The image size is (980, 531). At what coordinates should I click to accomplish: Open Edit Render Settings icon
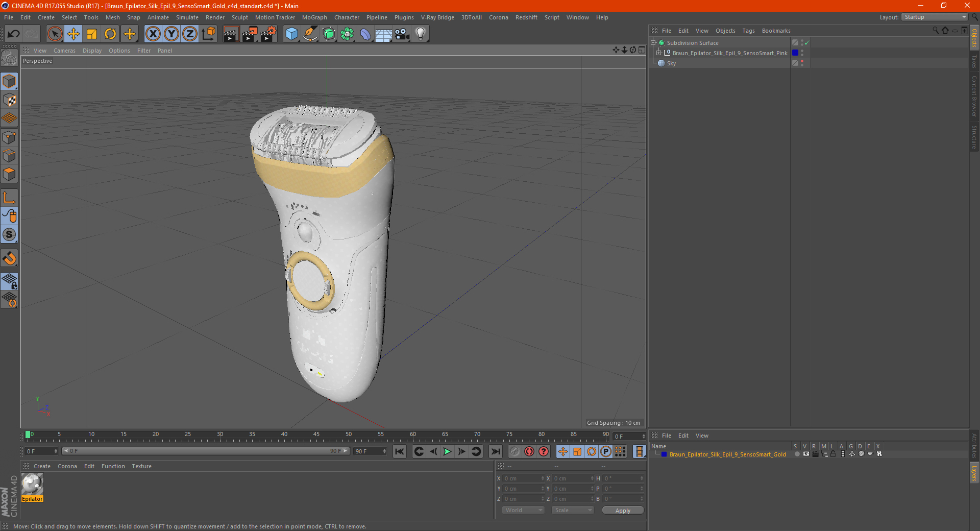pyautogui.click(x=268, y=34)
